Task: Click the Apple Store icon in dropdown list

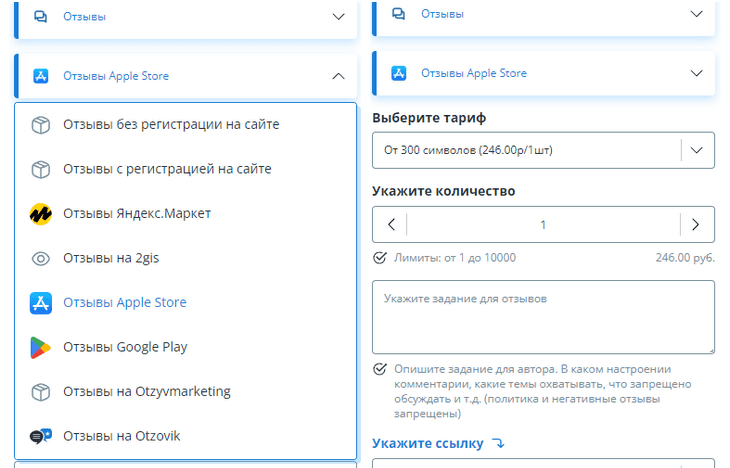Action: (40, 302)
